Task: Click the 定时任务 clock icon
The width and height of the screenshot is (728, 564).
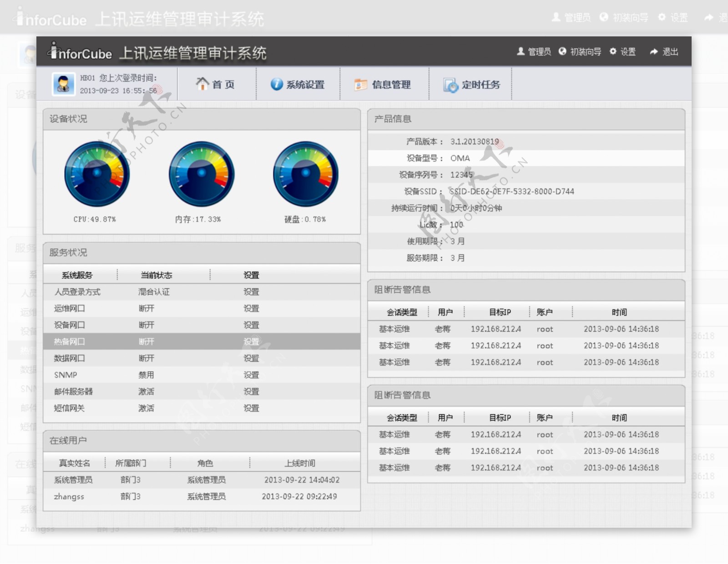Action: 450,85
